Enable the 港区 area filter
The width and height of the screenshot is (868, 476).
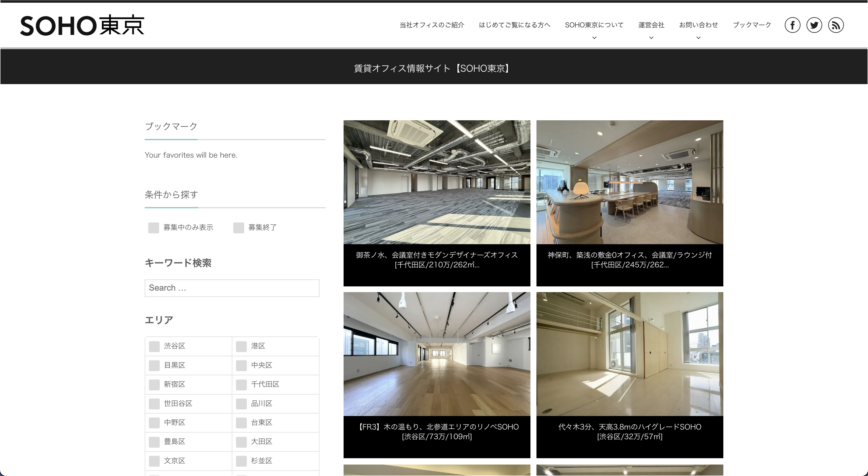(241, 346)
